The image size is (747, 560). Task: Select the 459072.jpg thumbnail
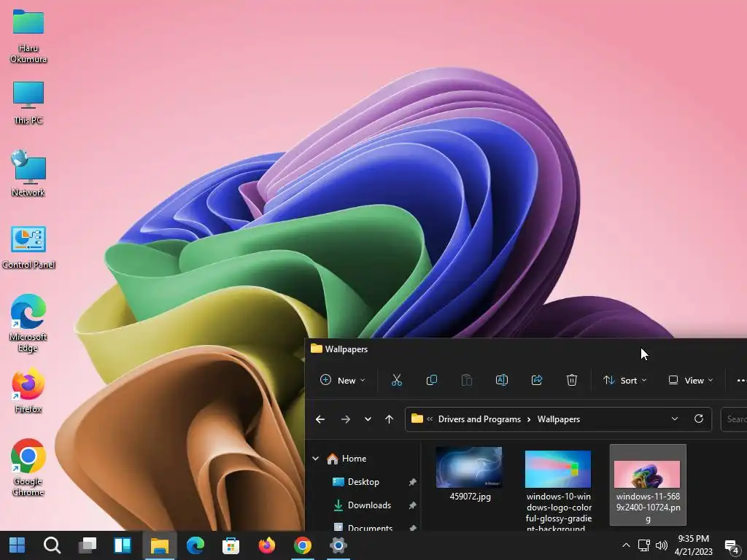point(469,467)
